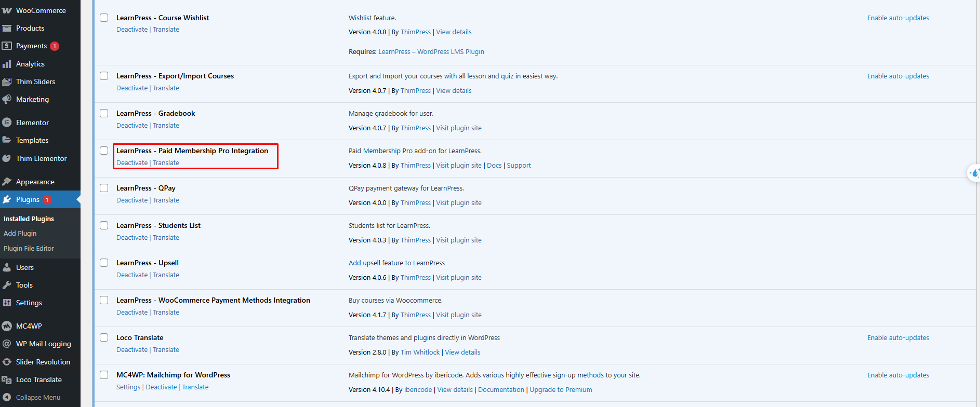Image resolution: width=980 pixels, height=407 pixels.
Task: Select the Paid Membership Pro Integration checkbox
Action: pyautogui.click(x=104, y=151)
